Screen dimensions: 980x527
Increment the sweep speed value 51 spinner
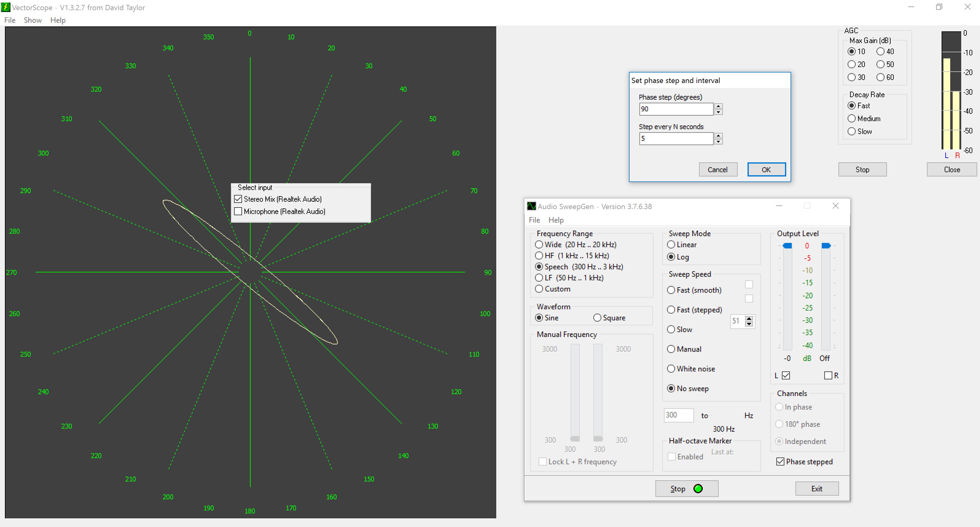pyautogui.click(x=749, y=318)
